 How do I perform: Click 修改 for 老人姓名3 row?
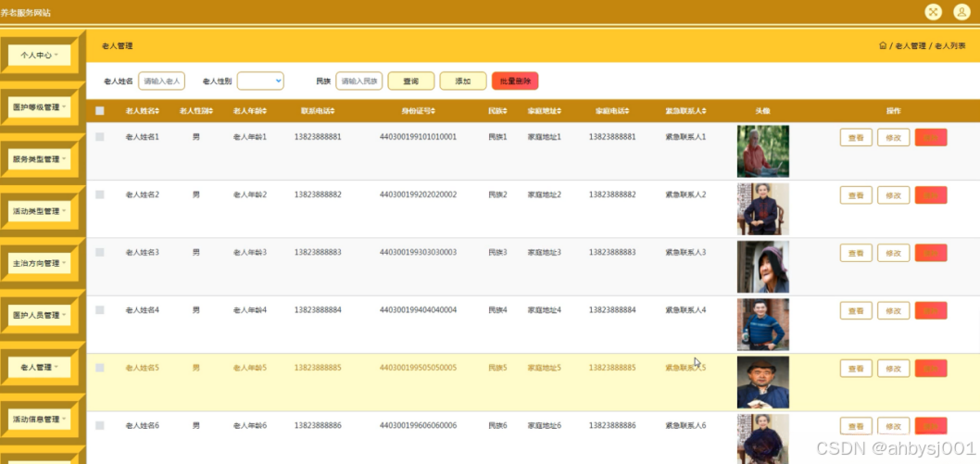click(x=893, y=253)
